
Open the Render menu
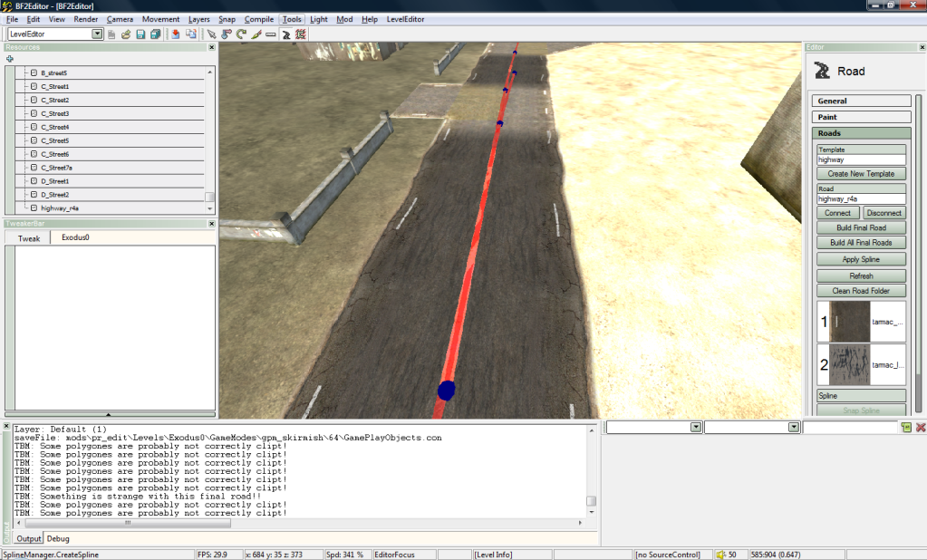coord(86,19)
